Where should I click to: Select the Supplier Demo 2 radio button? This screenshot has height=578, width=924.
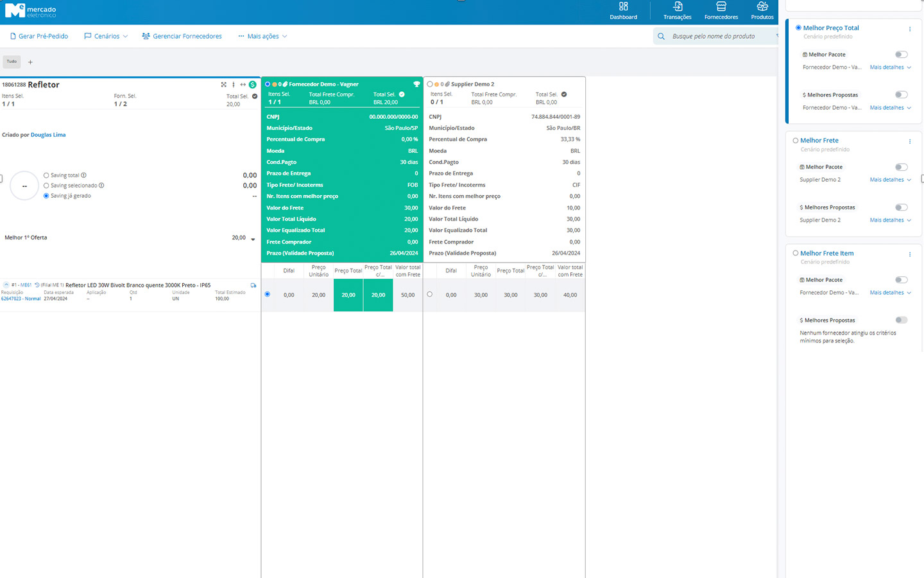(x=430, y=84)
